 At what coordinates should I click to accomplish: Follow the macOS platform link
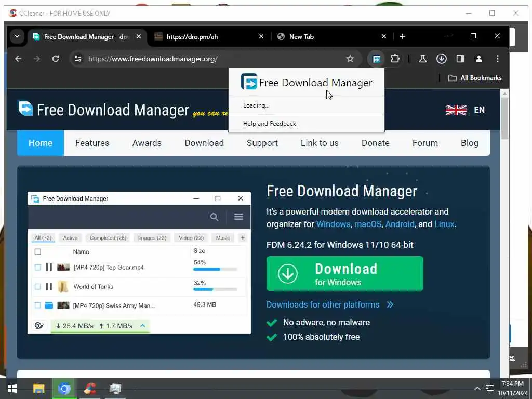[x=368, y=224]
